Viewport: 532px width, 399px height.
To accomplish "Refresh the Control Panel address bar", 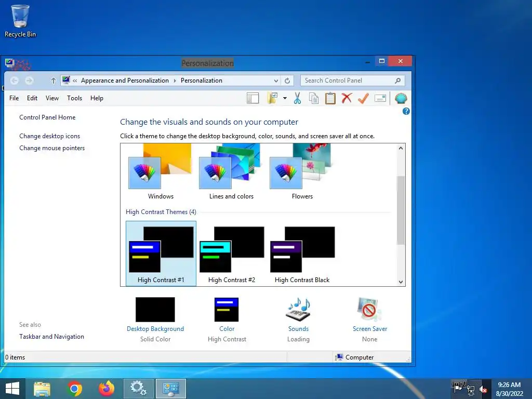I will [x=287, y=81].
